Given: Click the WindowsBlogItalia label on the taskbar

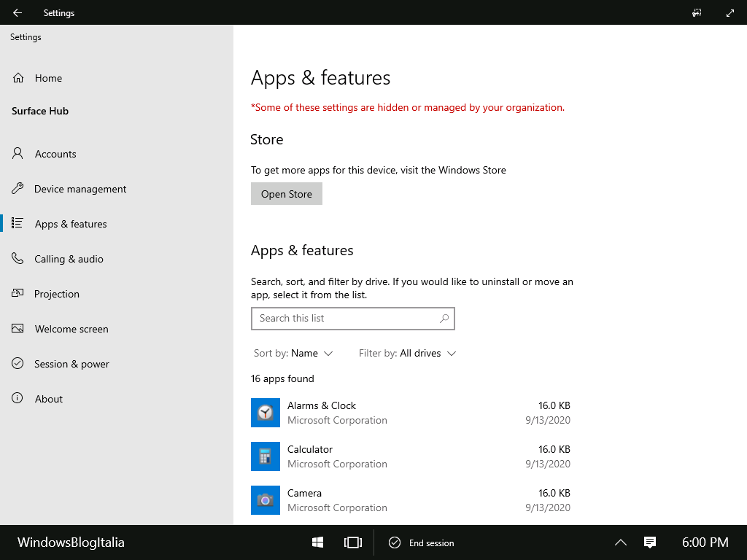Looking at the screenshot, I should click(71, 542).
